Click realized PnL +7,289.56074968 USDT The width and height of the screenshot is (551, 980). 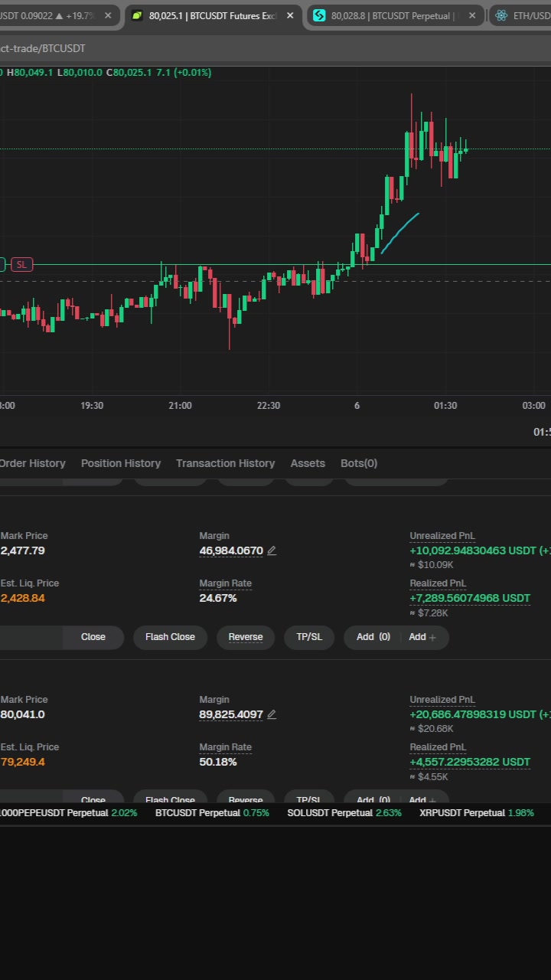(470, 598)
